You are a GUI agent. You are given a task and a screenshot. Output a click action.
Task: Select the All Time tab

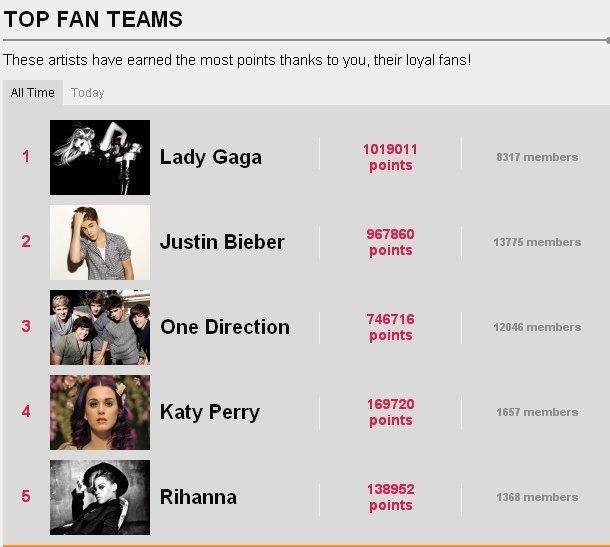tap(33, 93)
